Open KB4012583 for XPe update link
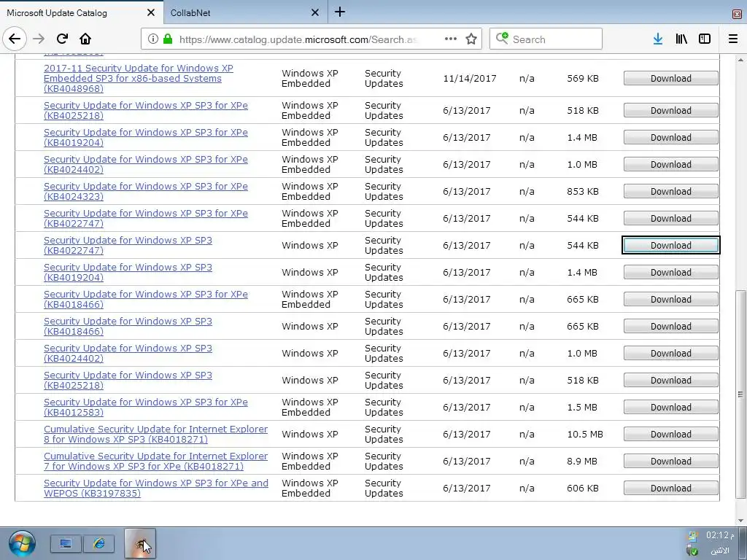 pos(146,407)
